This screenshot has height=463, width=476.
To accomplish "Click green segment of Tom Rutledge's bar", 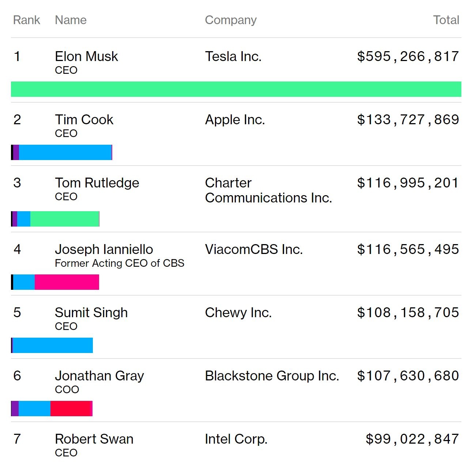I will (64, 219).
